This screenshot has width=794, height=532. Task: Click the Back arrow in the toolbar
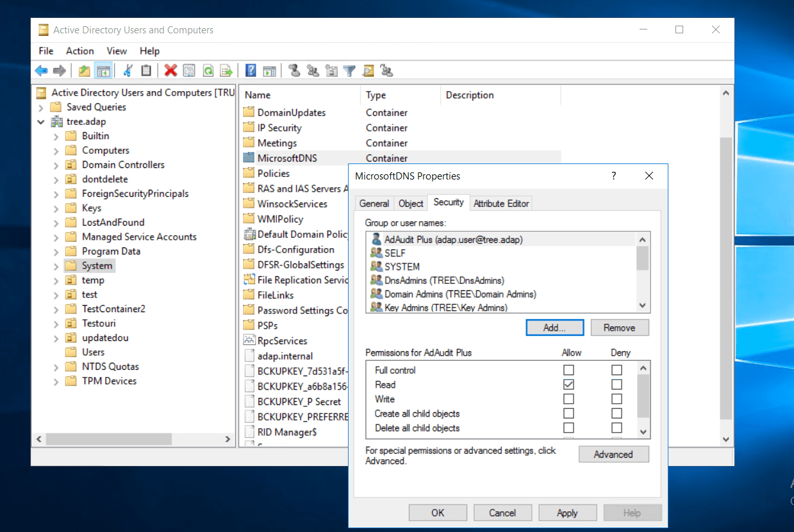click(x=41, y=71)
